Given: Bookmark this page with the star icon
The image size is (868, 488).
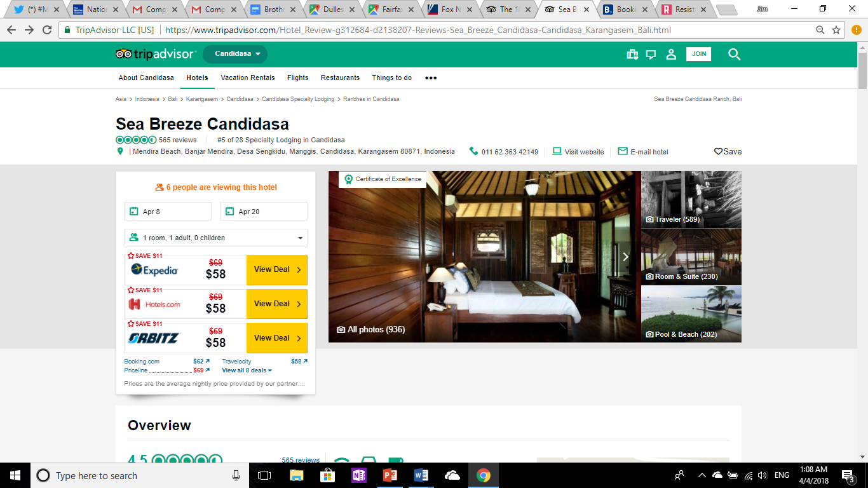Looking at the screenshot, I should tap(836, 30).
